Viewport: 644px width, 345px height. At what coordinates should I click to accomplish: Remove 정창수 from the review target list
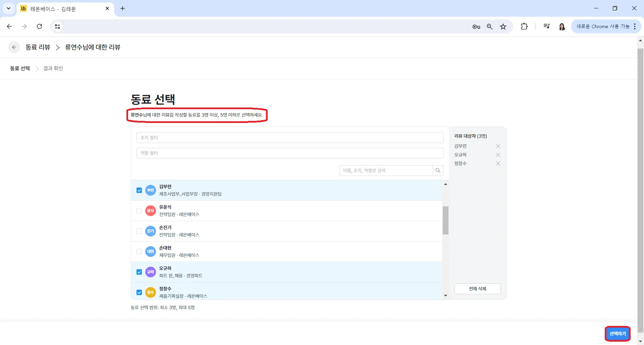[x=498, y=163]
